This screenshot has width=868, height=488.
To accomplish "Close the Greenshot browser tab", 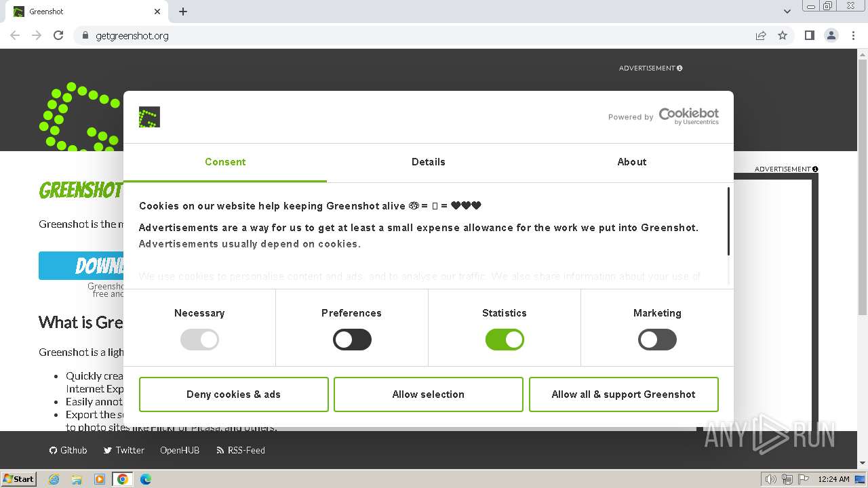I will [157, 12].
